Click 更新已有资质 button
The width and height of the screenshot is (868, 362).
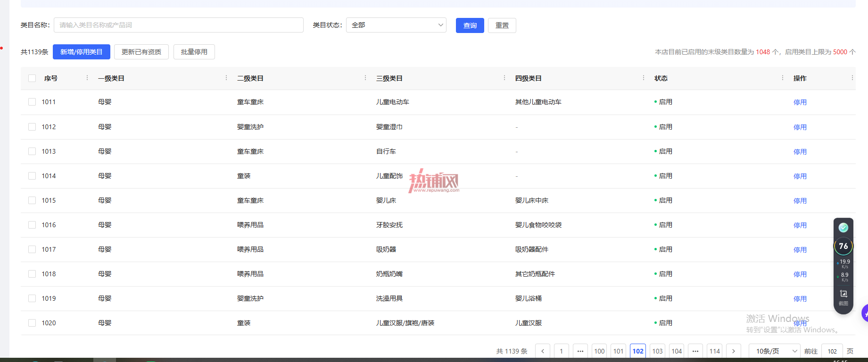tap(141, 52)
